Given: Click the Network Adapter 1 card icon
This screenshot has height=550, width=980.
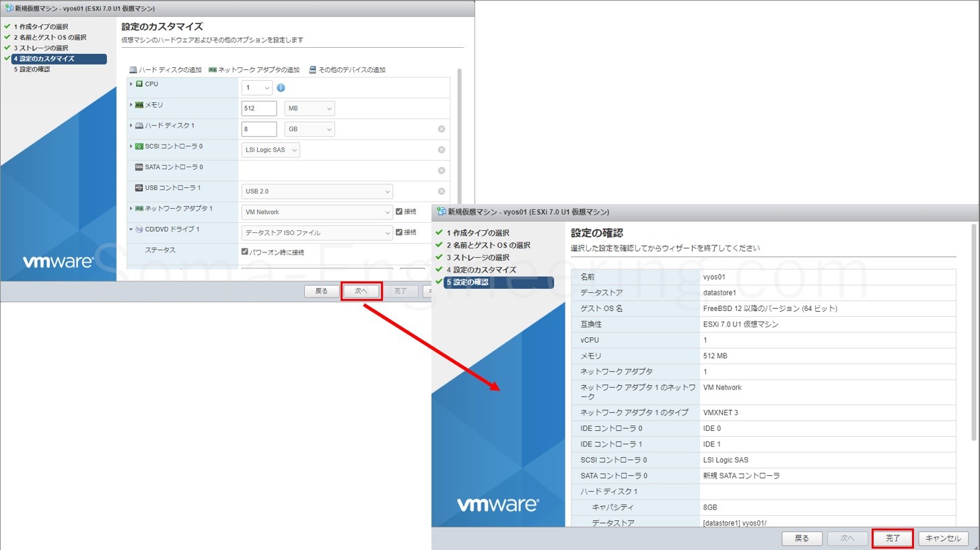Looking at the screenshot, I should tap(139, 209).
